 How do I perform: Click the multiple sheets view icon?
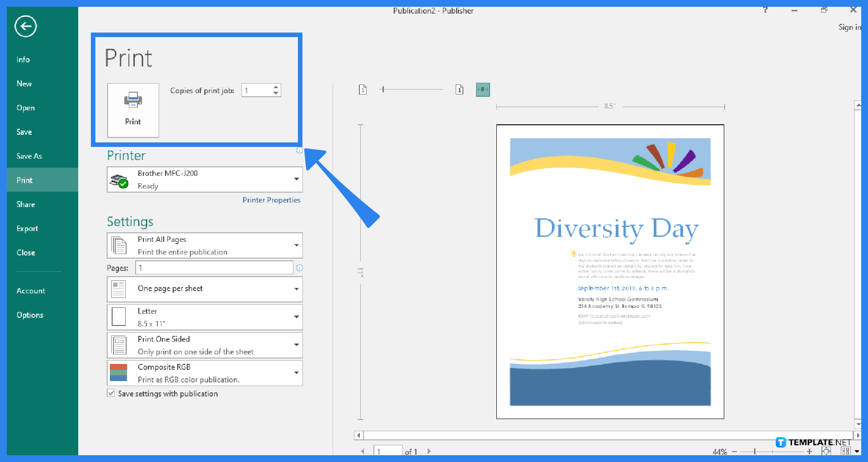coord(844,451)
